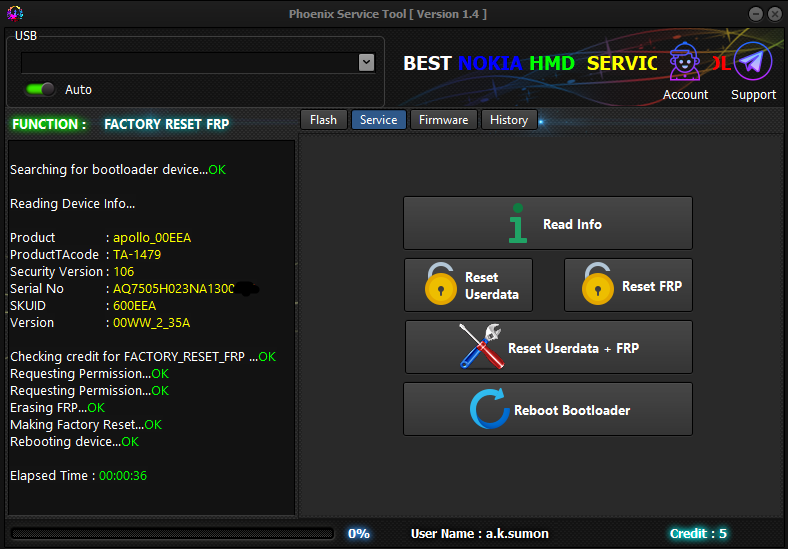Click the User Name : a.k.sumon text
Viewport: 788px width, 549px height.
click(479, 533)
